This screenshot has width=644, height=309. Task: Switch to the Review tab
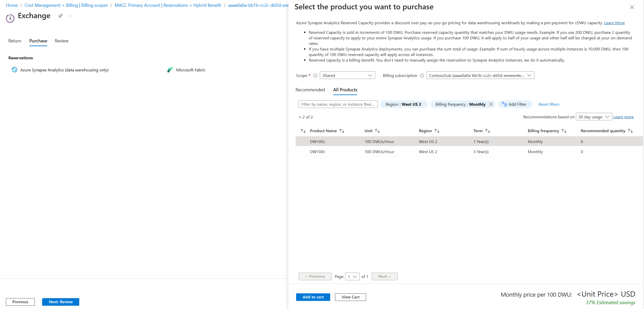(61, 41)
